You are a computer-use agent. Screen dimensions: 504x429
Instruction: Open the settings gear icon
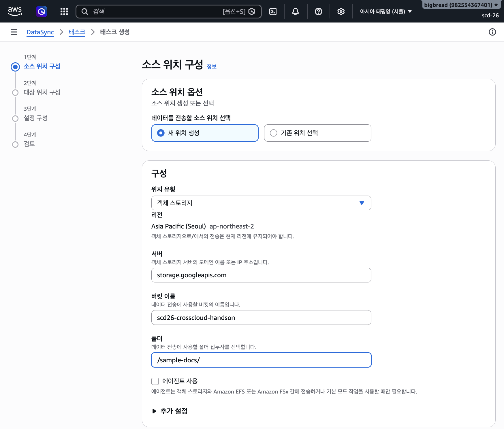(341, 12)
